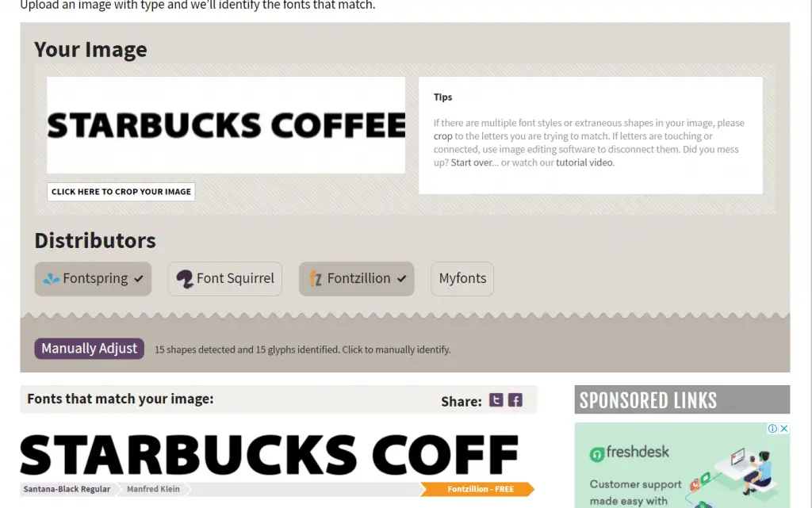Click the 'Distributors' heading
812x508 pixels.
(x=95, y=241)
